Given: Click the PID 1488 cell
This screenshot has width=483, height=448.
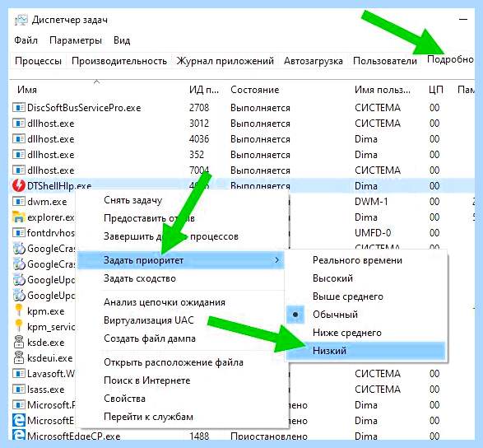Looking at the screenshot, I should coord(199,436).
